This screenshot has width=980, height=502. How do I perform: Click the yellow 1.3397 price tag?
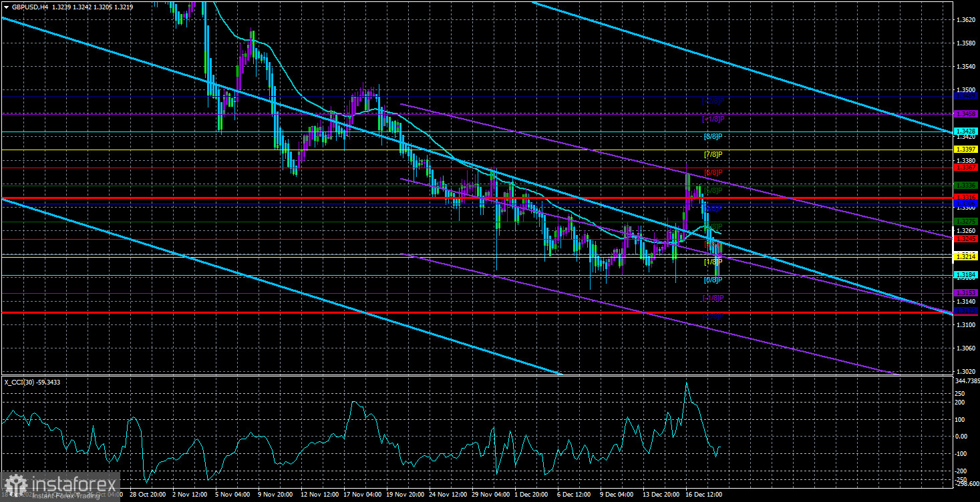click(966, 150)
